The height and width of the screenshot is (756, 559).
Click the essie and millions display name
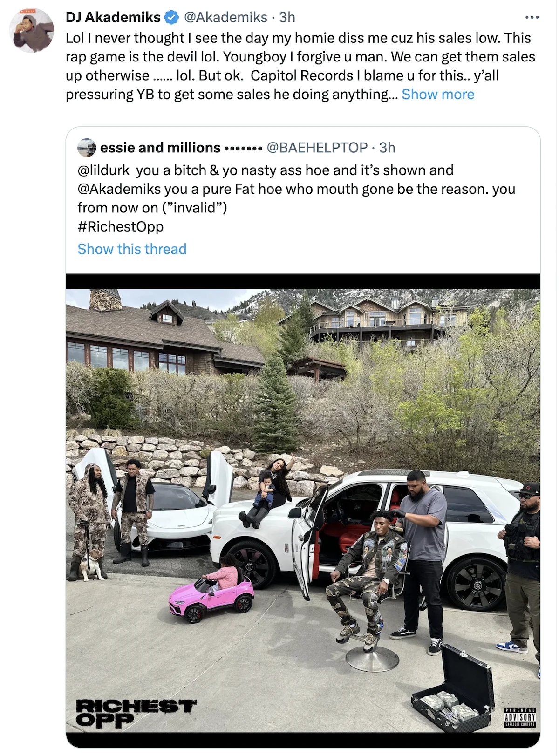pyautogui.click(x=160, y=148)
